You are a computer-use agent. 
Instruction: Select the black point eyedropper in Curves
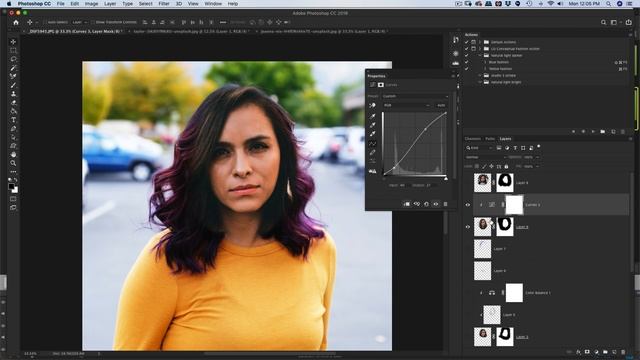(372, 116)
